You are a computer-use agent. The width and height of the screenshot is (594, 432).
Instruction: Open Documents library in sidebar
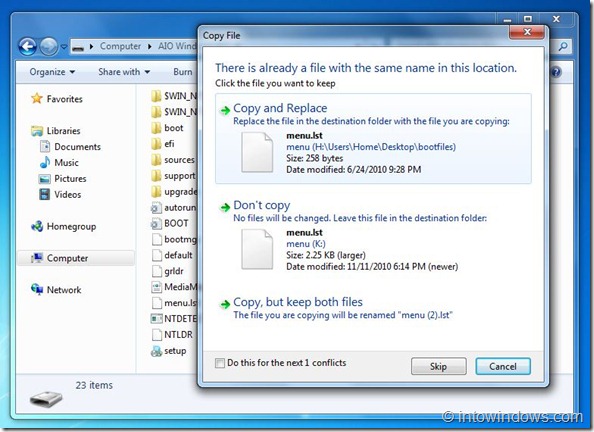click(77, 147)
